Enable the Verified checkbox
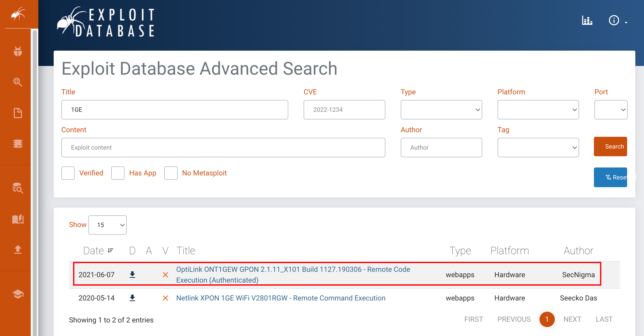Screen dimensions: 644x336 (x=68, y=173)
